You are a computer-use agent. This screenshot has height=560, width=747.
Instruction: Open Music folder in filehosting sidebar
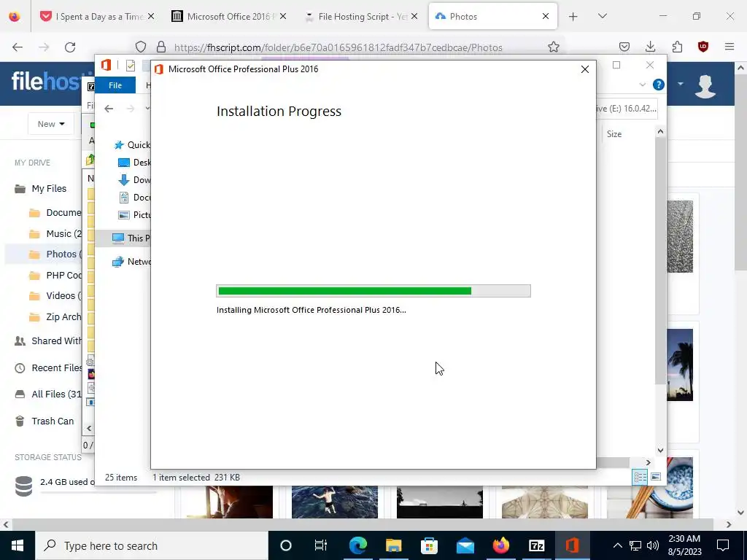(x=55, y=234)
